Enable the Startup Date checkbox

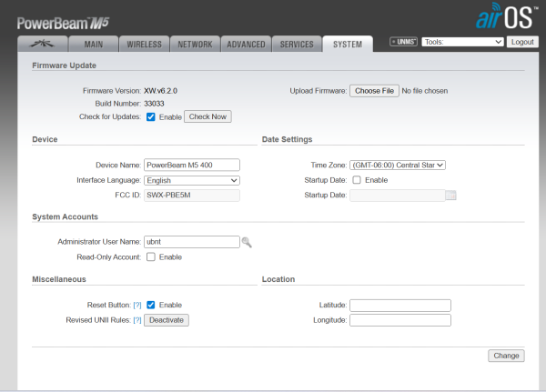(357, 180)
